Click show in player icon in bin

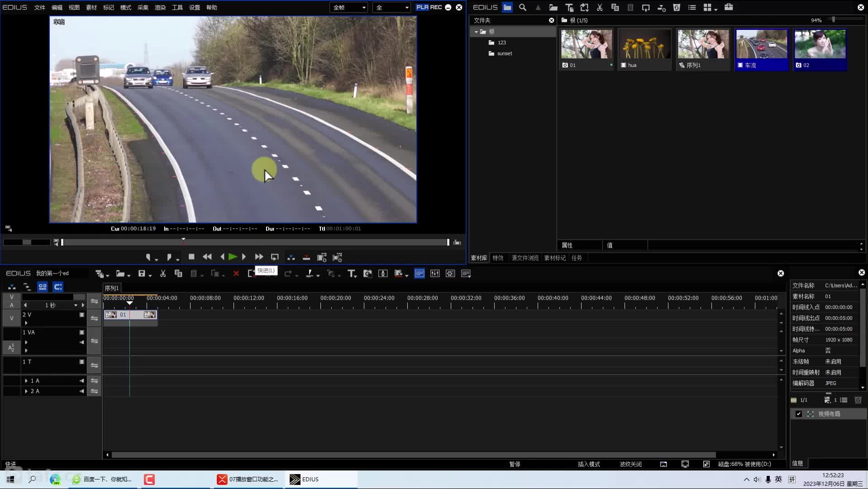coord(646,7)
